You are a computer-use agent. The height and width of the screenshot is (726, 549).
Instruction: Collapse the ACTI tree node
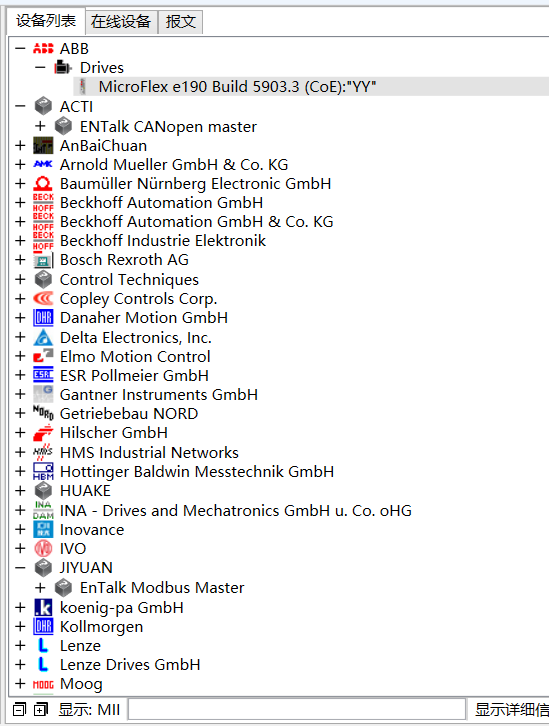click(20, 106)
